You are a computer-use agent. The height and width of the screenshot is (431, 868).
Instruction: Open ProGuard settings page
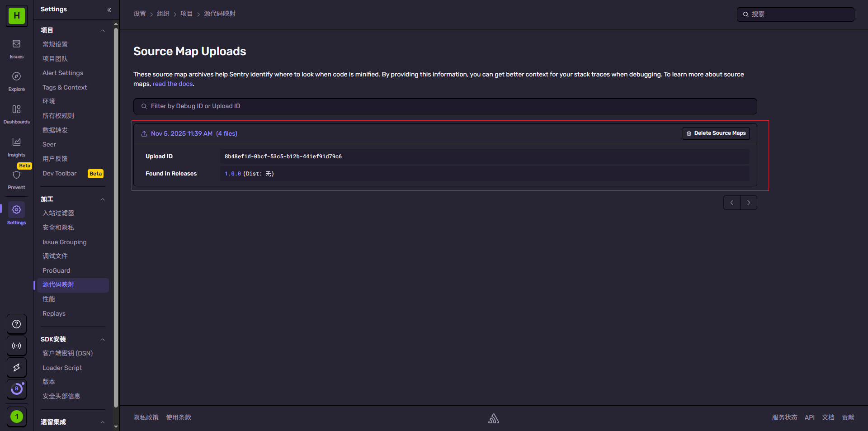coord(56,270)
